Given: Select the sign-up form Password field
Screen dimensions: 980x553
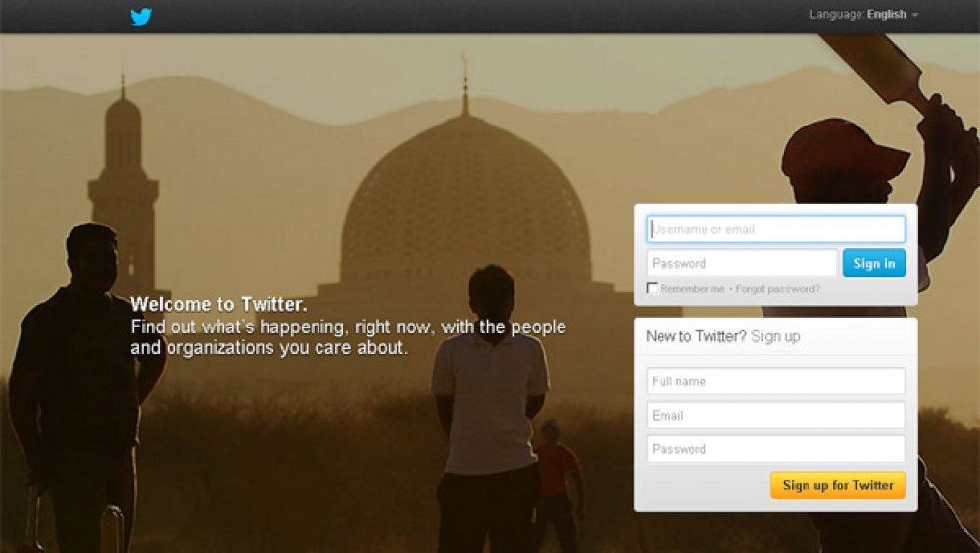Looking at the screenshot, I should [775, 449].
